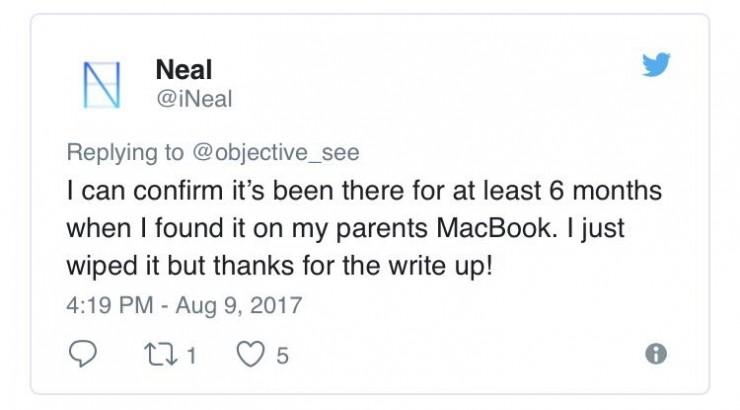Click the "write up!" text ending the tweet
The height and width of the screenshot is (410, 740).
click(x=447, y=265)
